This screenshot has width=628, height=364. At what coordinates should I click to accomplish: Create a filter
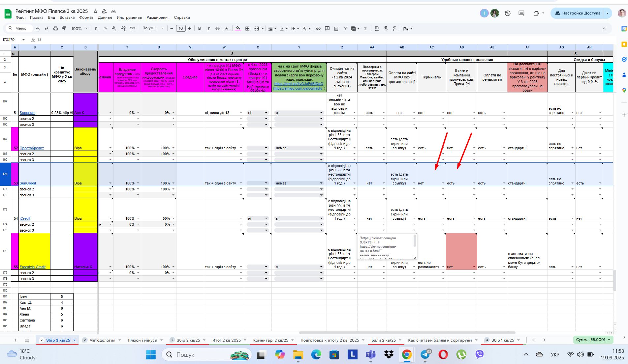[345, 29]
